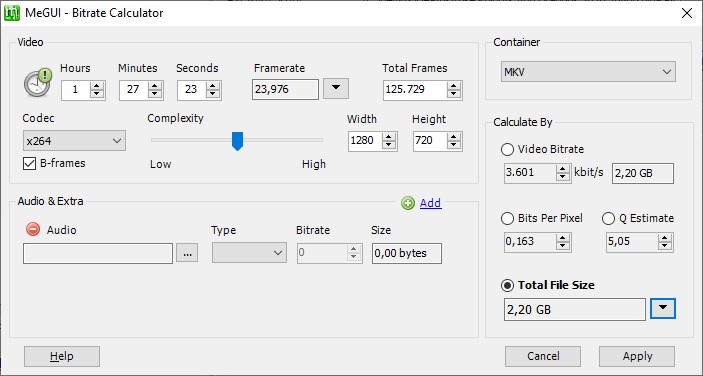Increase Height with up arrow
Screen dimensions: 703x376
(x=454, y=136)
